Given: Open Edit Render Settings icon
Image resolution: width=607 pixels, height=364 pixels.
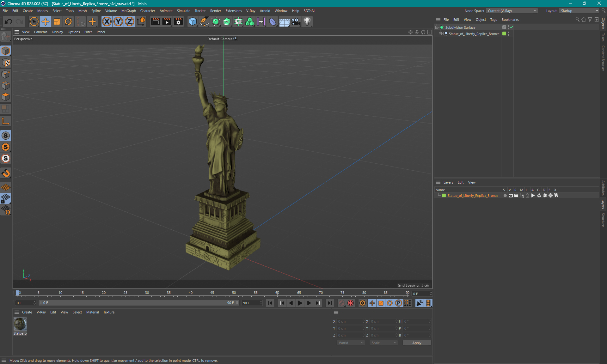Looking at the screenshot, I should coord(178,21).
